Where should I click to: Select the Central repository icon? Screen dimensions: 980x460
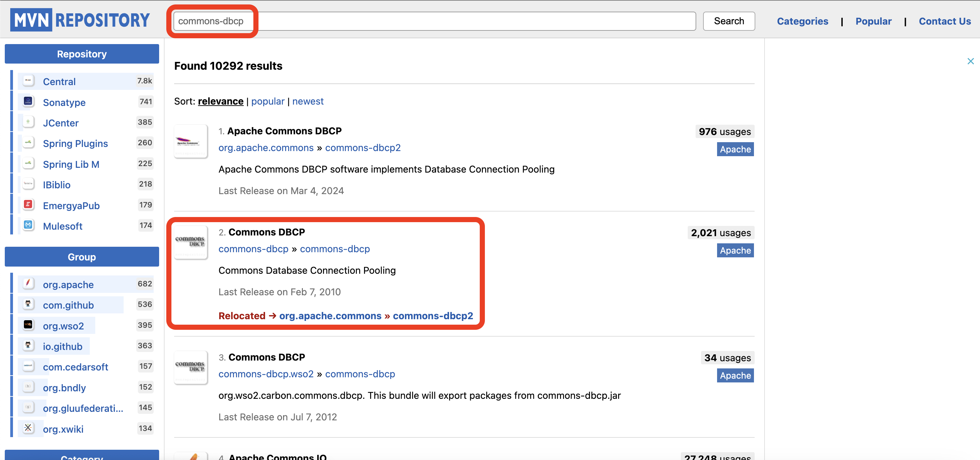click(28, 80)
